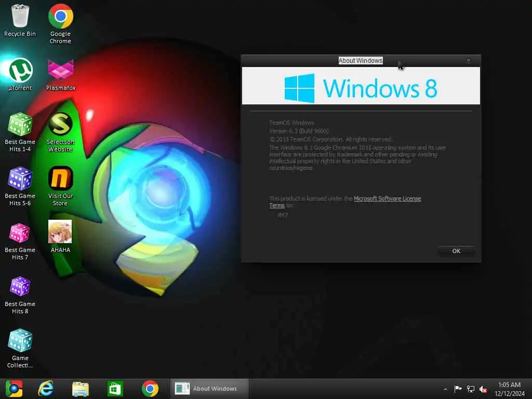
Task: Launch Internet Explorer from the taskbar
Action: 46,389
